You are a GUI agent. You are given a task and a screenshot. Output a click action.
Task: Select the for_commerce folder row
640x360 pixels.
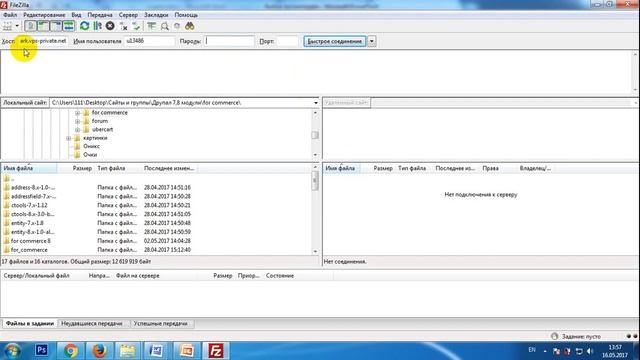tap(156, 250)
